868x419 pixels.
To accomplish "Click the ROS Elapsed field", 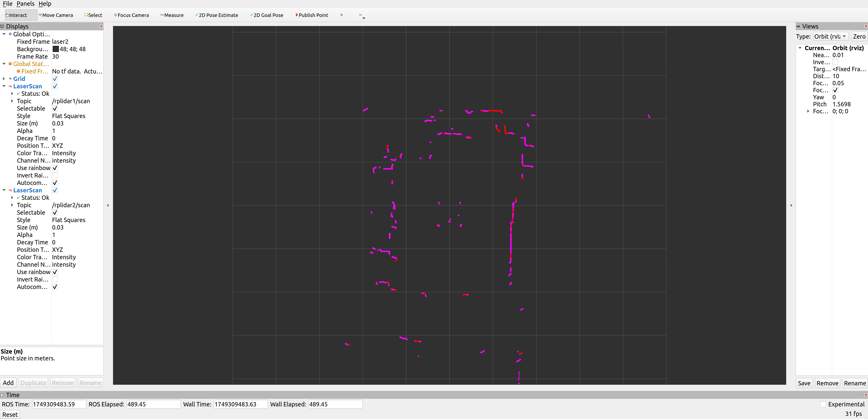I will tap(153, 404).
